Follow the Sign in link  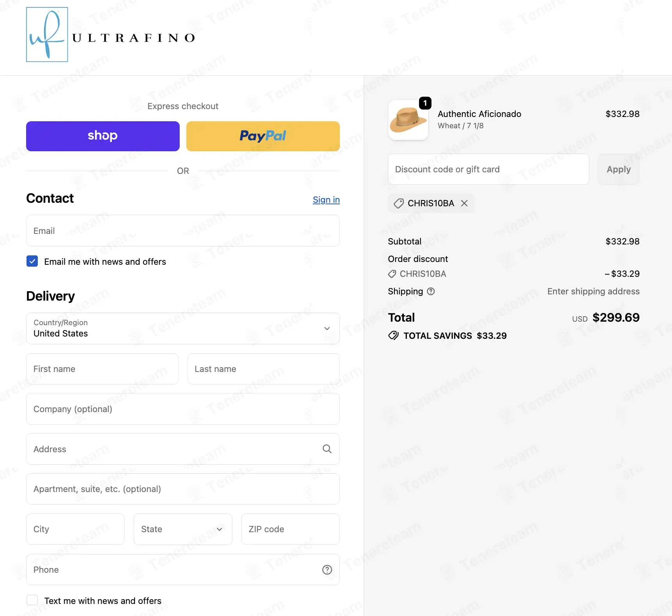[326, 200]
